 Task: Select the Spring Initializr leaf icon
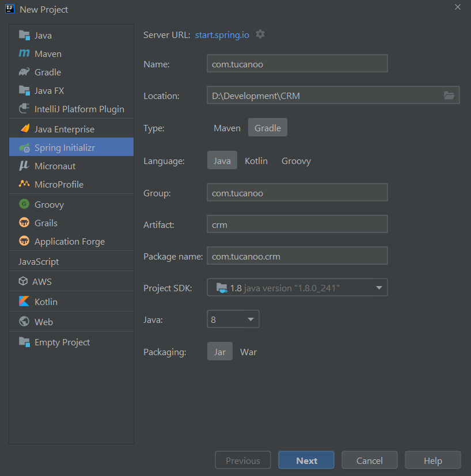click(24, 147)
